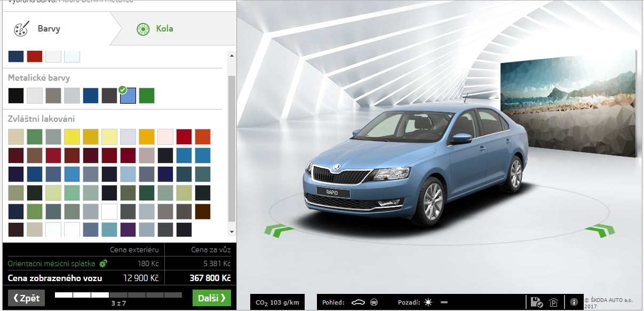The width and height of the screenshot is (644, 311).
Task: Select interior steering wheel view icon
Action: (373, 302)
